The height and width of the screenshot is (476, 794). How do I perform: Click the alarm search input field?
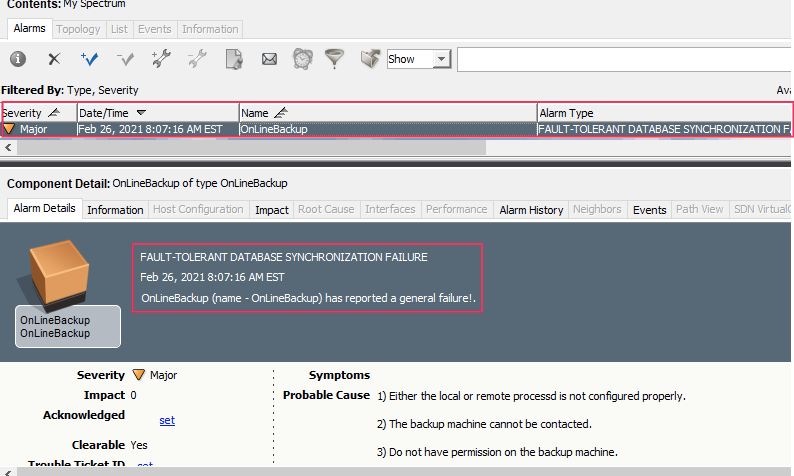coord(620,60)
